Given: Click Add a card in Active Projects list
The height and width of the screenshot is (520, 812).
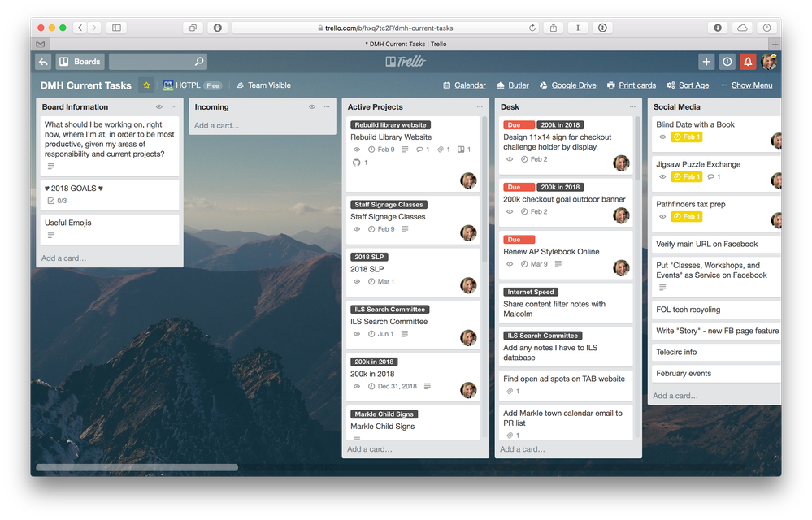Looking at the screenshot, I should pos(369,449).
